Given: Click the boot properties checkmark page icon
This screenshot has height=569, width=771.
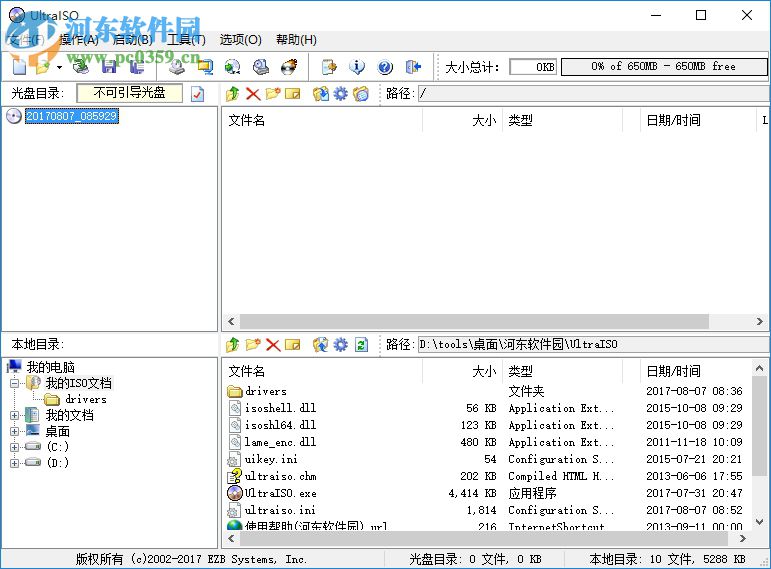Looking at the screenshot, I should pyautogui.click(x=198, y=93).
